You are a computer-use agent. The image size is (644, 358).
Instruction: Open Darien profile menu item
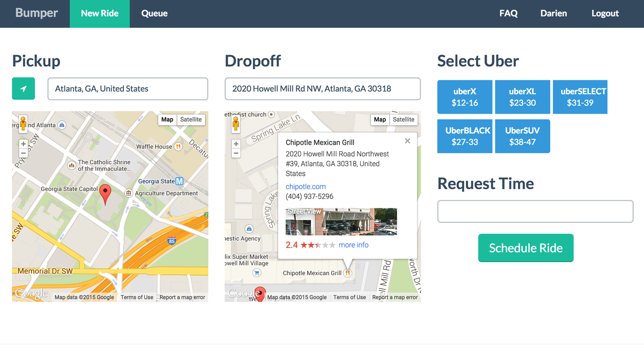tap(554, 13)
